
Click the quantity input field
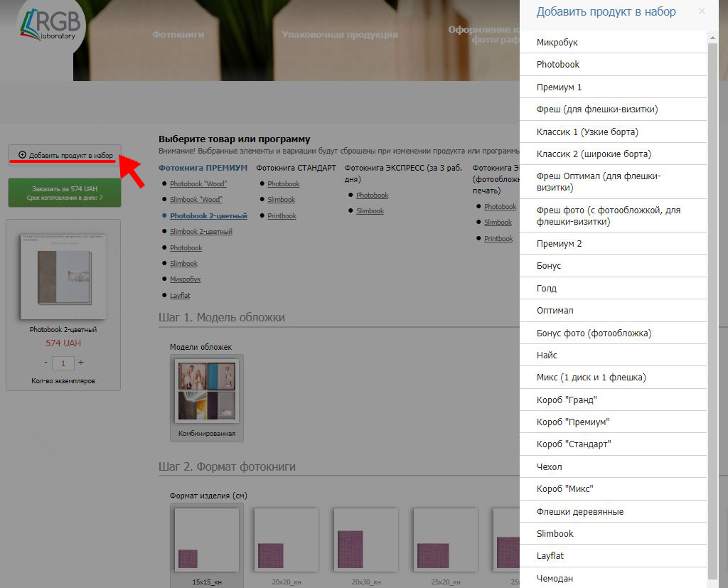coord(63,363)
